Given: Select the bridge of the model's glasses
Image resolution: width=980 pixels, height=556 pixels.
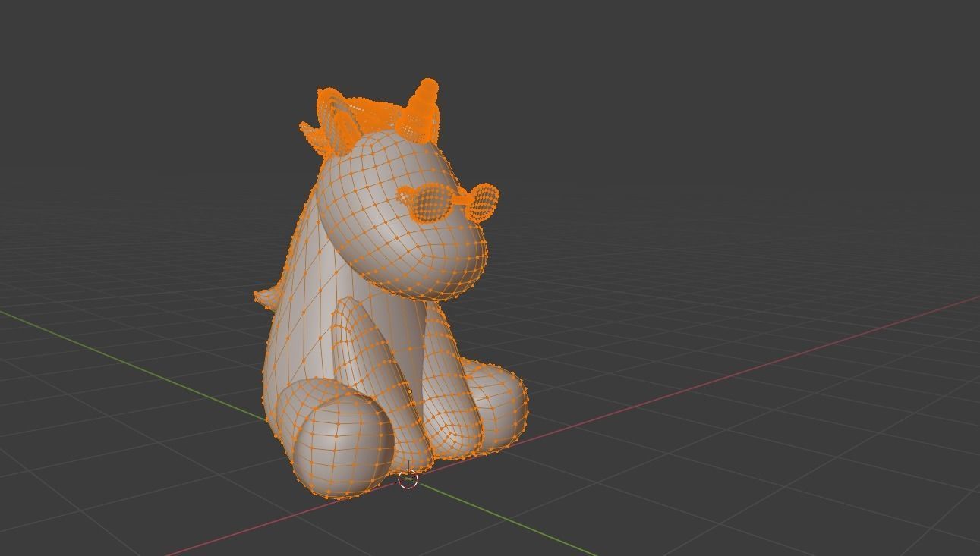Looking at the screenshot, I should 461,199.
